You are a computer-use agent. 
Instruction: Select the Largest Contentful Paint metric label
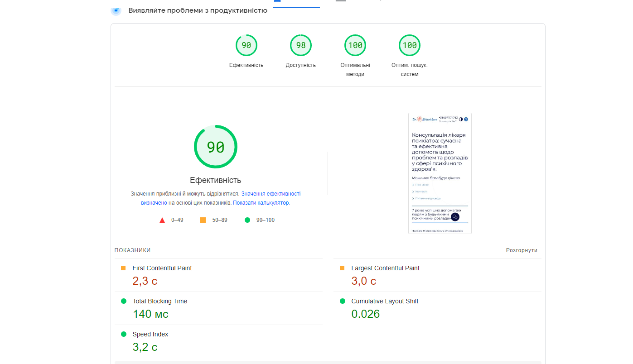385,268
